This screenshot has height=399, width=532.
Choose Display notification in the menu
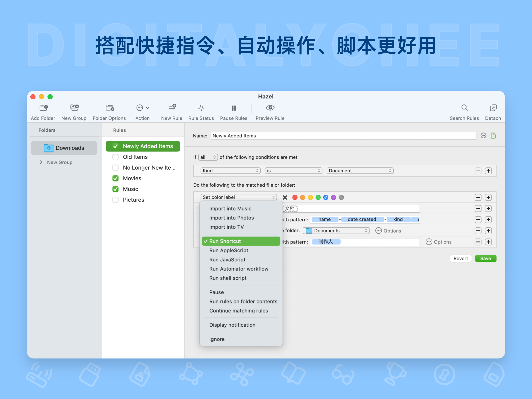(232, 325)
